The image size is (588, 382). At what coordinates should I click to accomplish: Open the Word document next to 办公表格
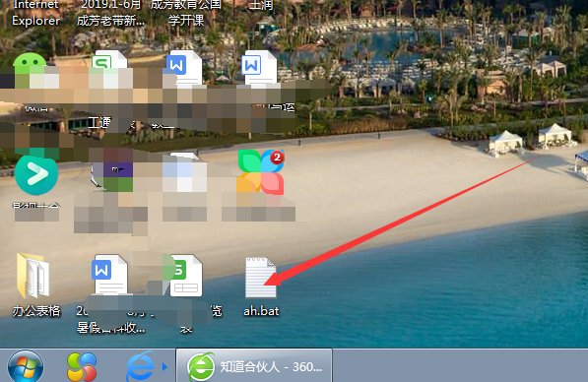click(109, 275)
